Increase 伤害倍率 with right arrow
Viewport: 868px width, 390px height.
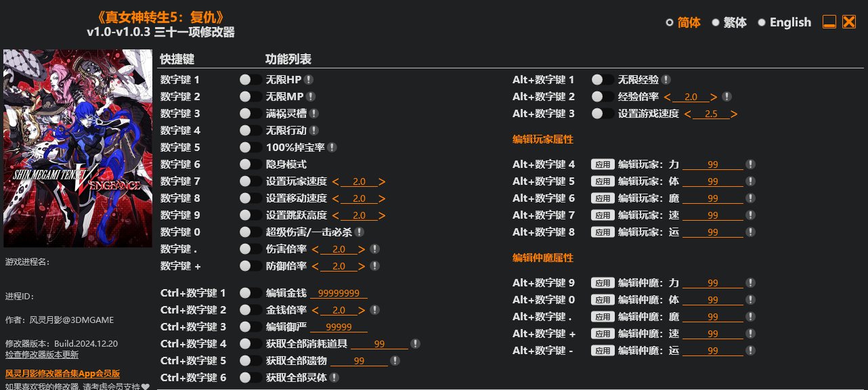(x=362, y=249)
